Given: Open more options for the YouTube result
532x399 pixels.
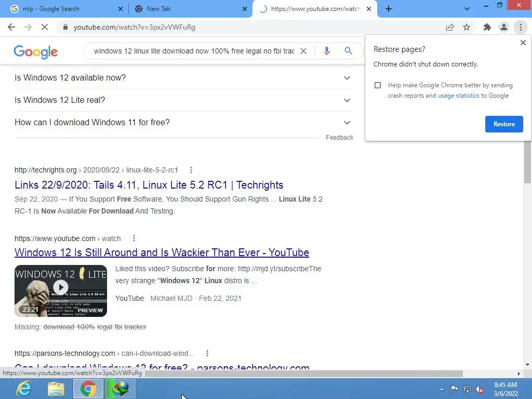Looking at the screenshot, I should pos(134,238).
